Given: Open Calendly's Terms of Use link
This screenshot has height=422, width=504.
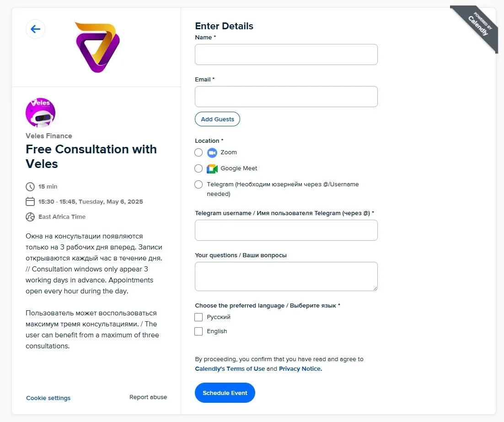Looking at the screenshot, I should pos(230,369).
